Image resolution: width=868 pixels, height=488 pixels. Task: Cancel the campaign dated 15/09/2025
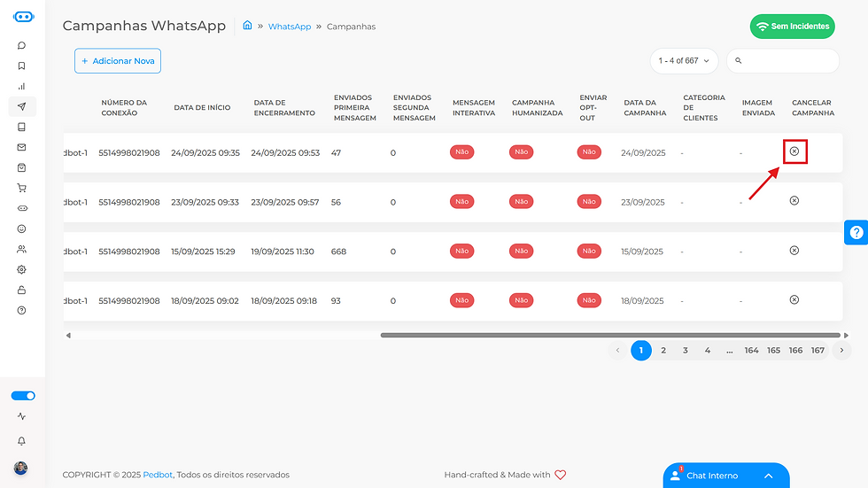[794, 250]
